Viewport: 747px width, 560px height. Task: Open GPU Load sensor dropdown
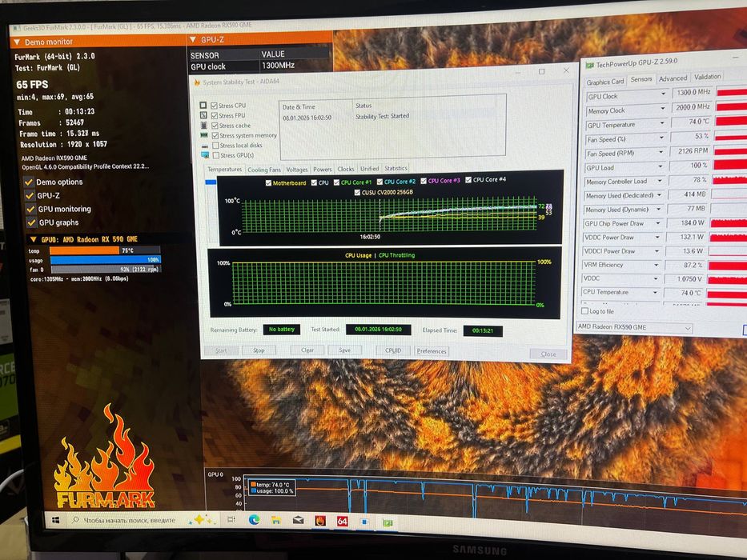tap(661, 166)
